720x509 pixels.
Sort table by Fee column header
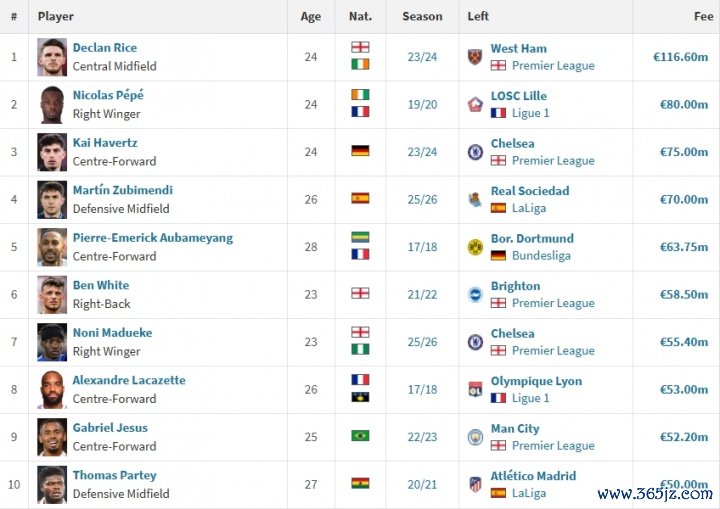(703, 17)
